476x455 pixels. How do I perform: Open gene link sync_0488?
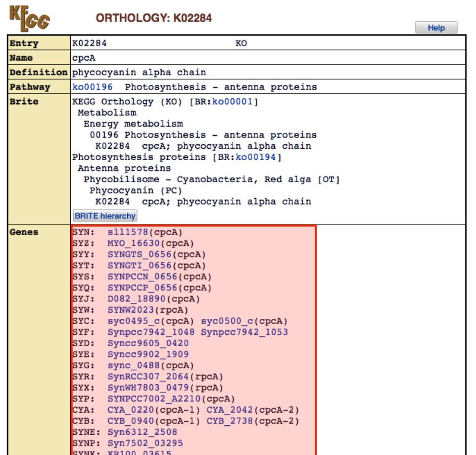coord(133,365)
